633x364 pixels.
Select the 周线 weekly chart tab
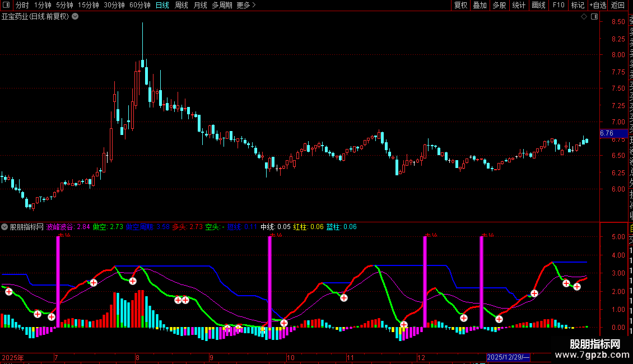181,5
